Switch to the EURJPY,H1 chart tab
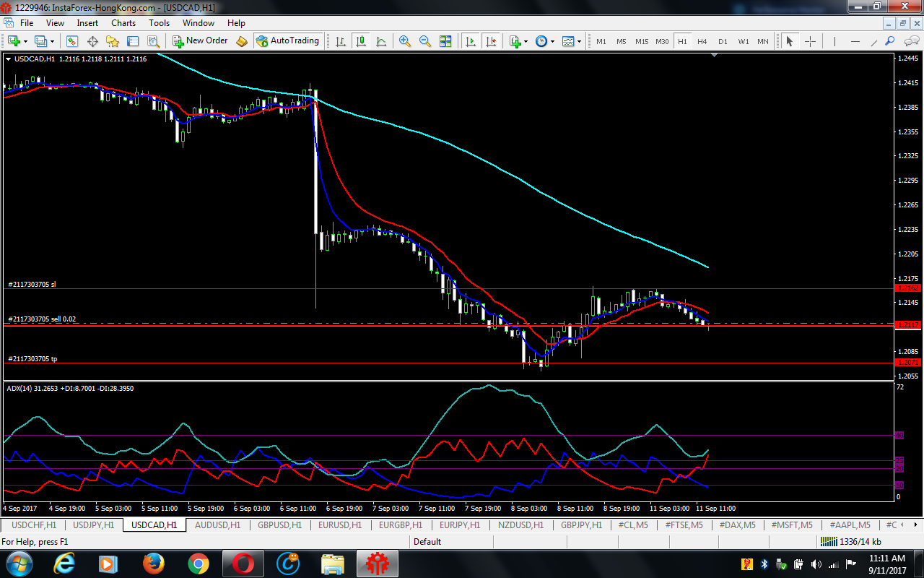Viewport: 924px width, 578px height. point(460,525)
